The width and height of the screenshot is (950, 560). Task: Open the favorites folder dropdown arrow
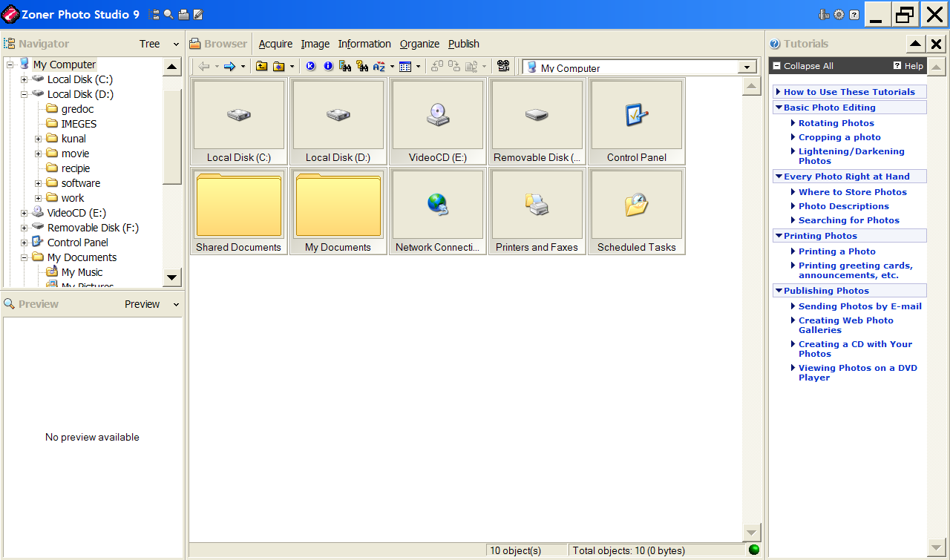(x=292, y=67)
